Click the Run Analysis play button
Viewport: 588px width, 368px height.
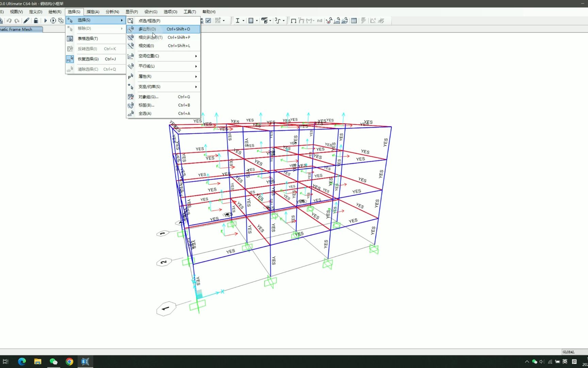click(x=45, y=21)
